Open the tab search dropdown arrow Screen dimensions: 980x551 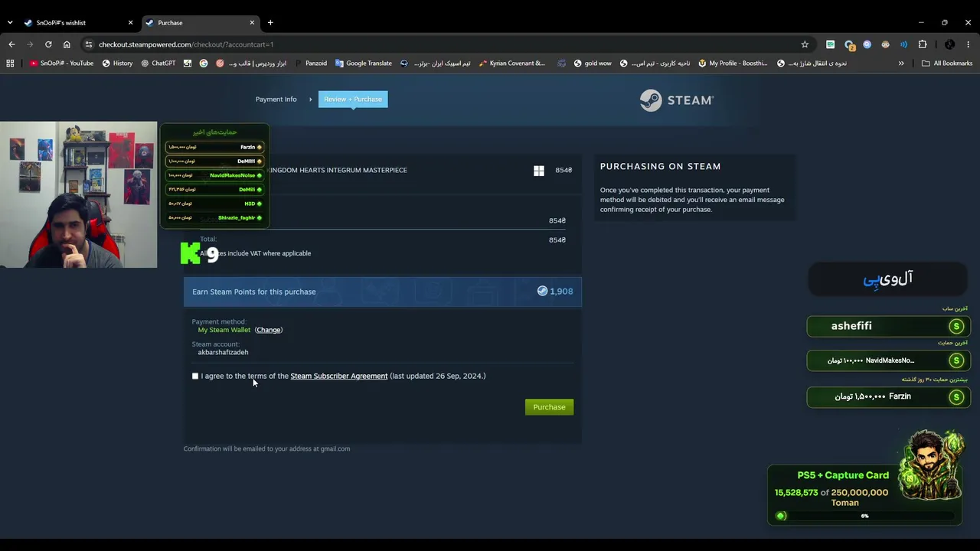10,23
